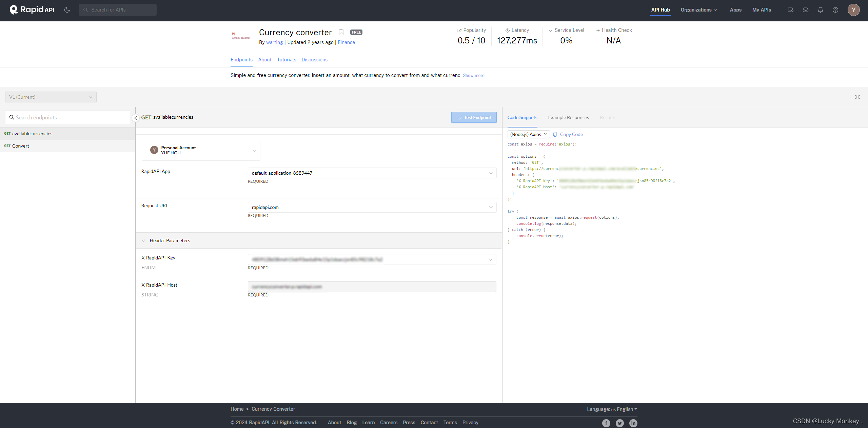Select the Convert endpoint in sidebar

pos(67,146)
